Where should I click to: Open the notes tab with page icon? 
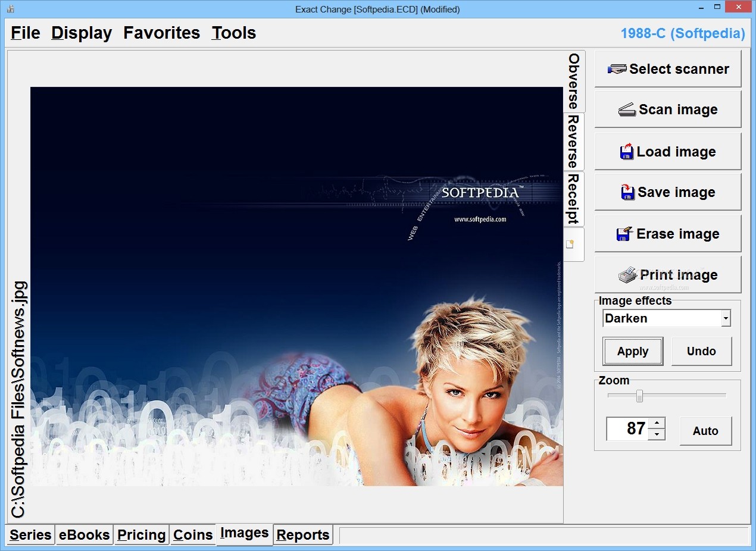574,244
